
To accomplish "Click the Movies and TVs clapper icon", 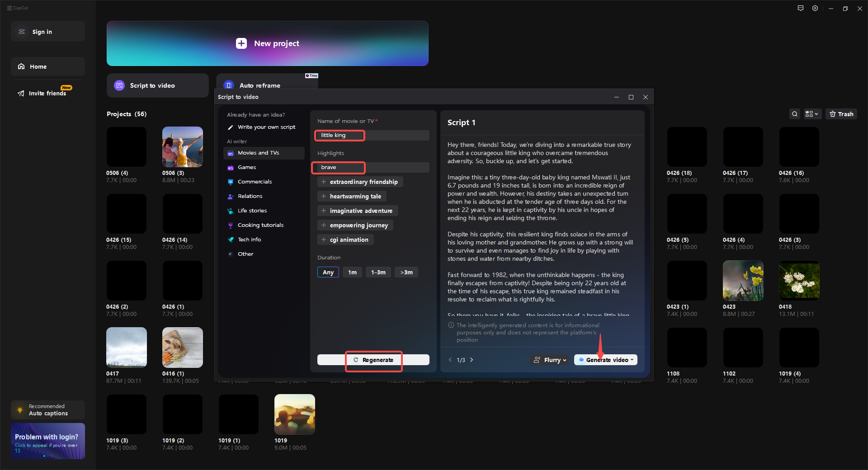I will pos(231,153).
